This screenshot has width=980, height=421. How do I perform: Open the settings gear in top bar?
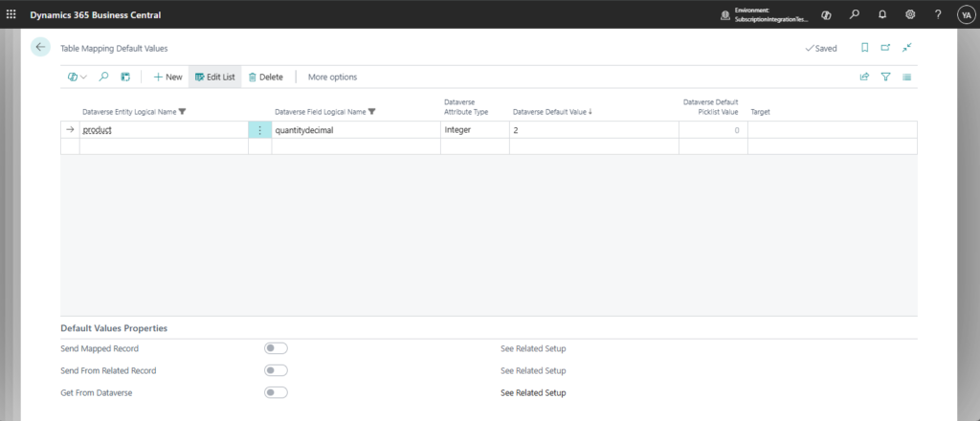pyautogui.click(x=910, y=14)
